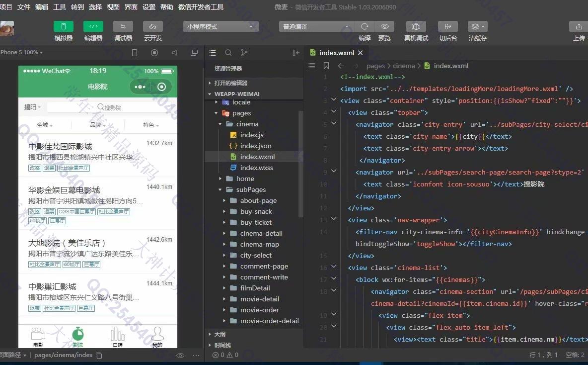Tap 中影佳梵国际影城 cinema entry
This screenshot has height=365, width=588.
click(x=60, y=146)
